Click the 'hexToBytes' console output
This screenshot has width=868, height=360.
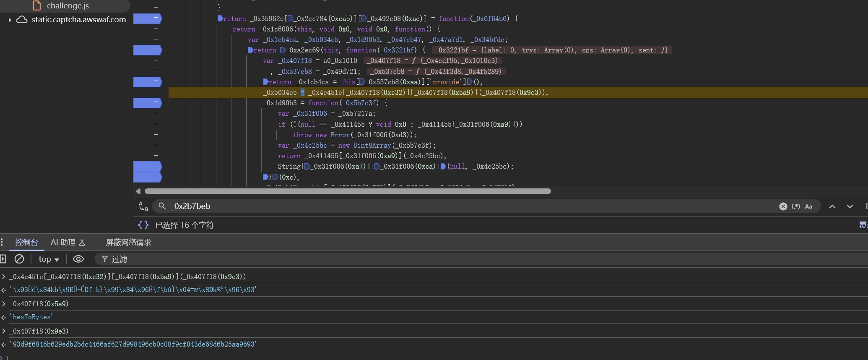(x=31, y=317)
